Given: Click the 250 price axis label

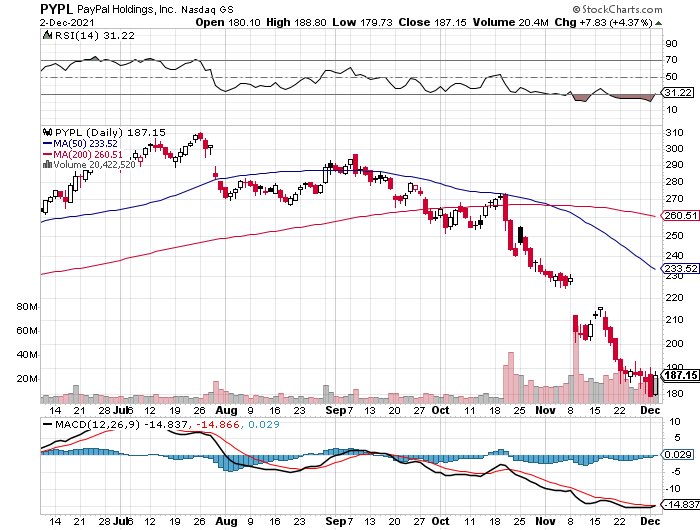Looking at the screenshot, I should click(674, 235).
